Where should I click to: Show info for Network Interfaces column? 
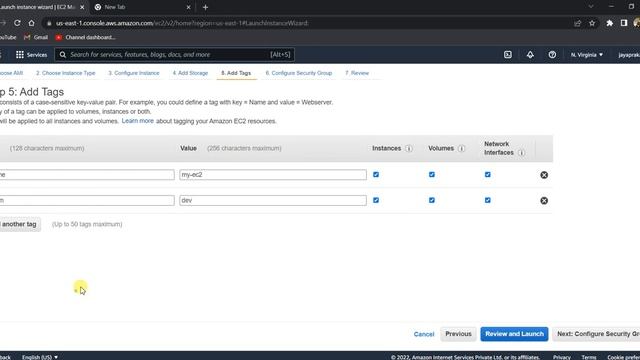tap(521, 153)
